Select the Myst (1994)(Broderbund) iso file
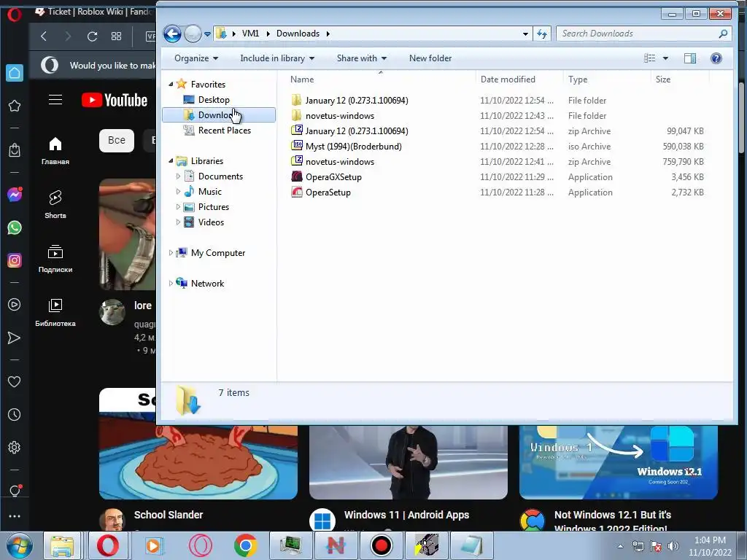Image resolution: width=747 pixels, height=560 pixels. tap(354, 146)
